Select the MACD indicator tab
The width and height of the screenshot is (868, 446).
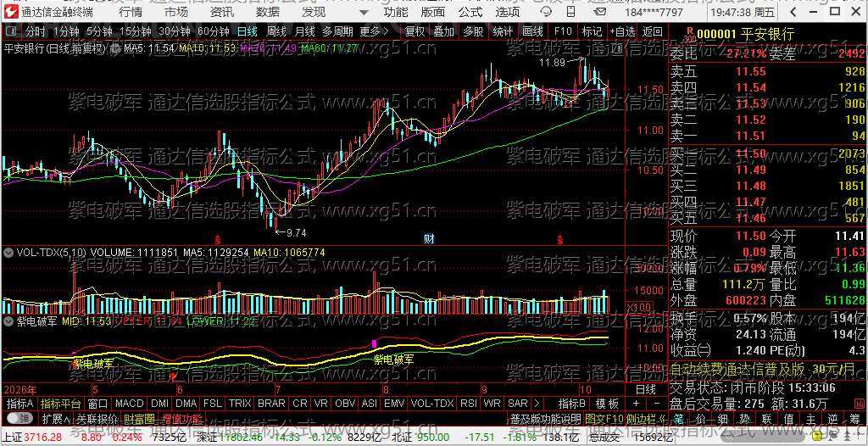pyautogui.click(x=129, y=403)
